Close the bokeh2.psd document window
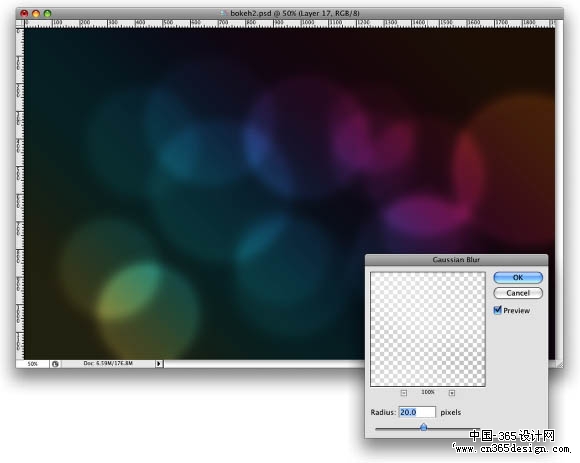This screenshot has width=580, height=463. (x=24, y=14)
